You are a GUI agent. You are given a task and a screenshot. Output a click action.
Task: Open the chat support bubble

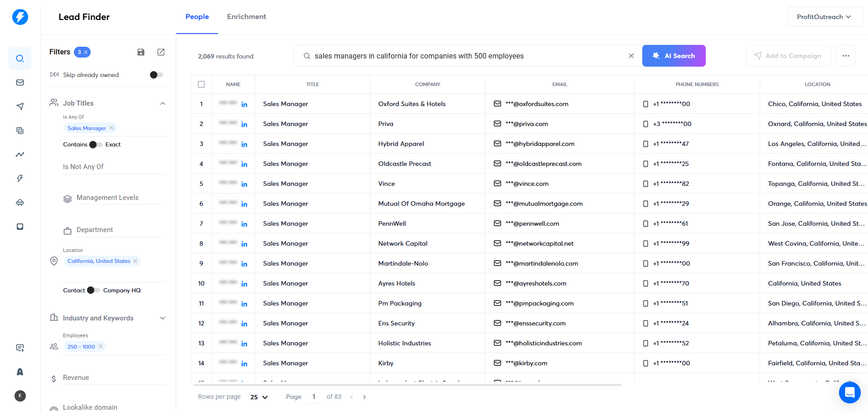(x=849, y=393)
